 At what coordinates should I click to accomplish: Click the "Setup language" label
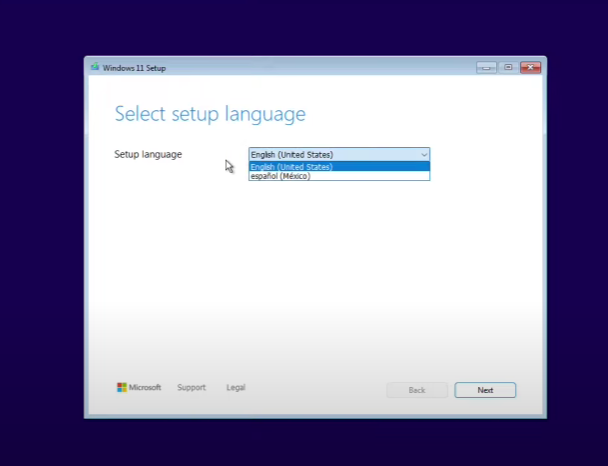pos(148,154)
